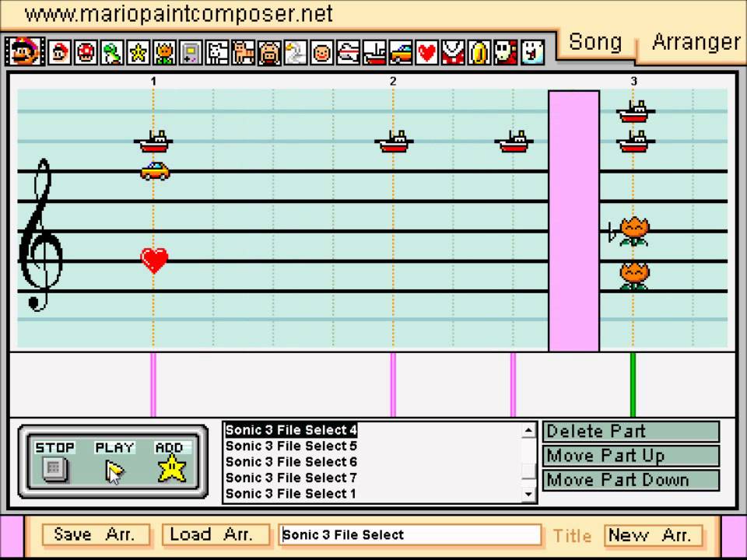Image resolution: width=747 pixels, height=560 pixels.
Task: Select Sonic 3 File Select 6 in list
Action: [291, 462]
